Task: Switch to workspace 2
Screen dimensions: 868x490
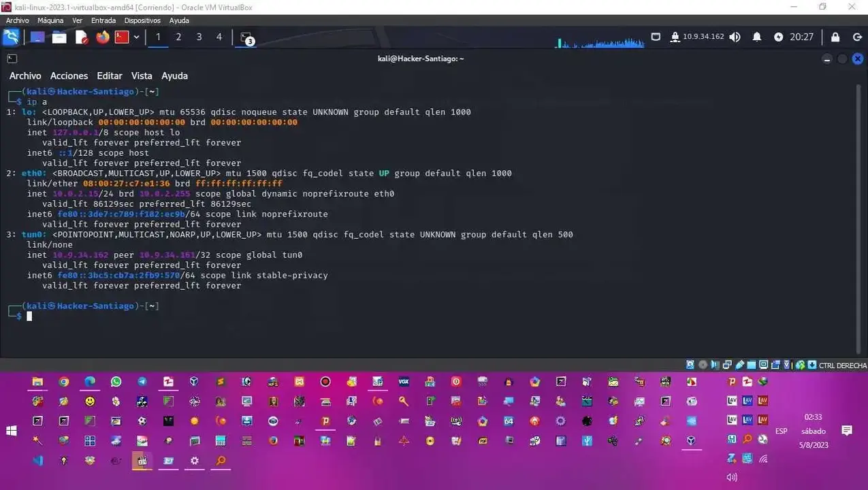Action: pyautogui.click(x=178, y=37)
